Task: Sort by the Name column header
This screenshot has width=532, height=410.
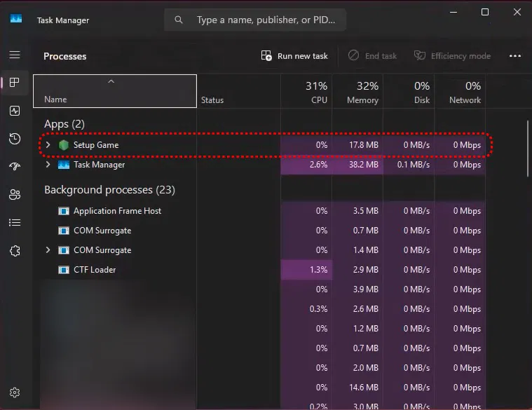Action: [115, 91]
